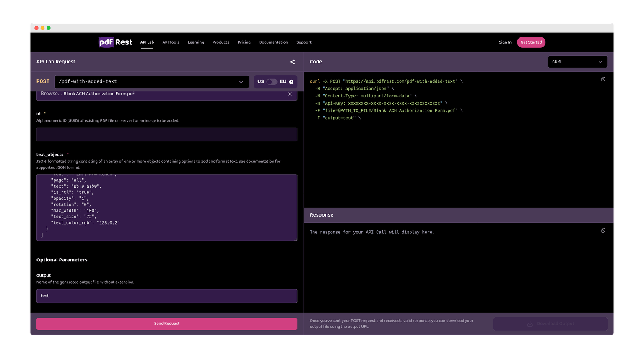
Task: Click the download icon on Download Output button
Action: pos(530,324)
